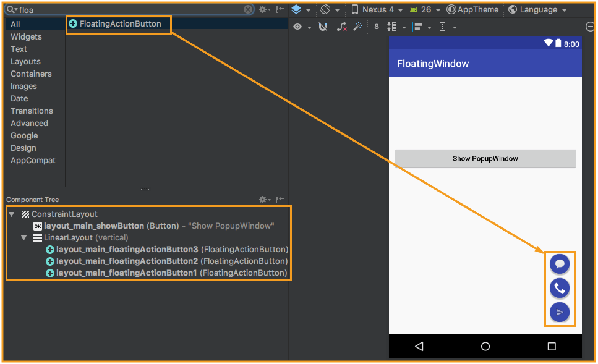The image size is (598, 364).
Task: Click the infer constraints magic wand
Action: coord(357,27)
